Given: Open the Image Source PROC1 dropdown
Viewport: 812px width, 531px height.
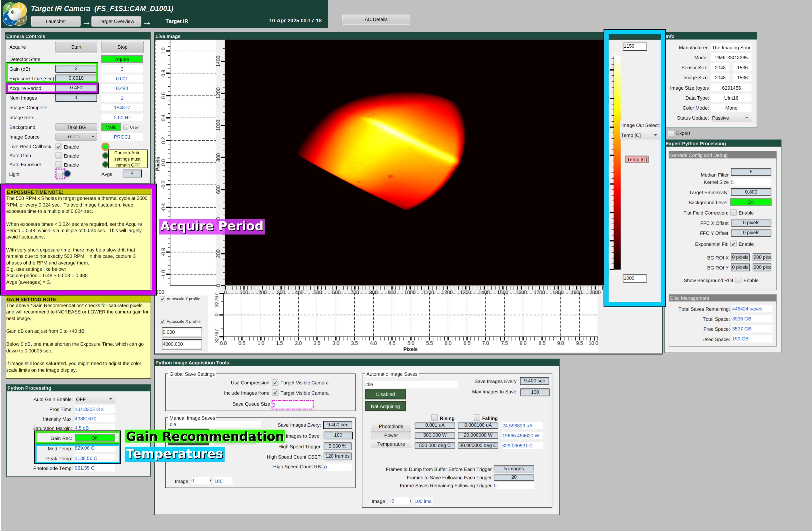Looking at the screenshot, I should [x=76, y=137].
